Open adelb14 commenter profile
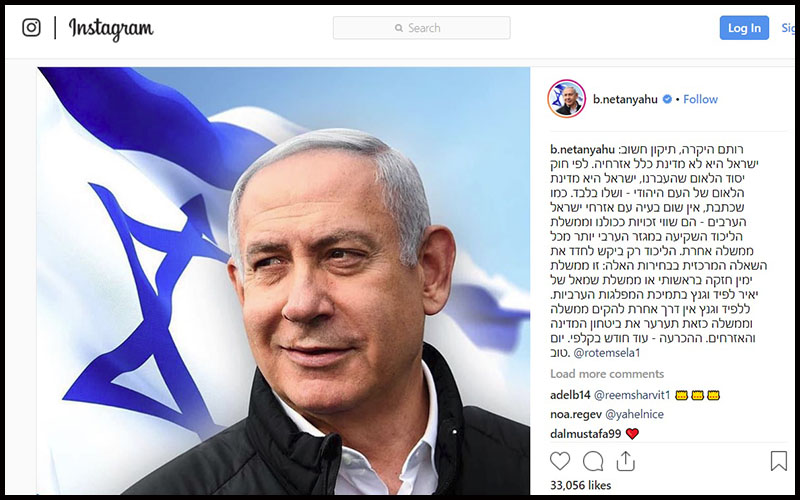 570,395
